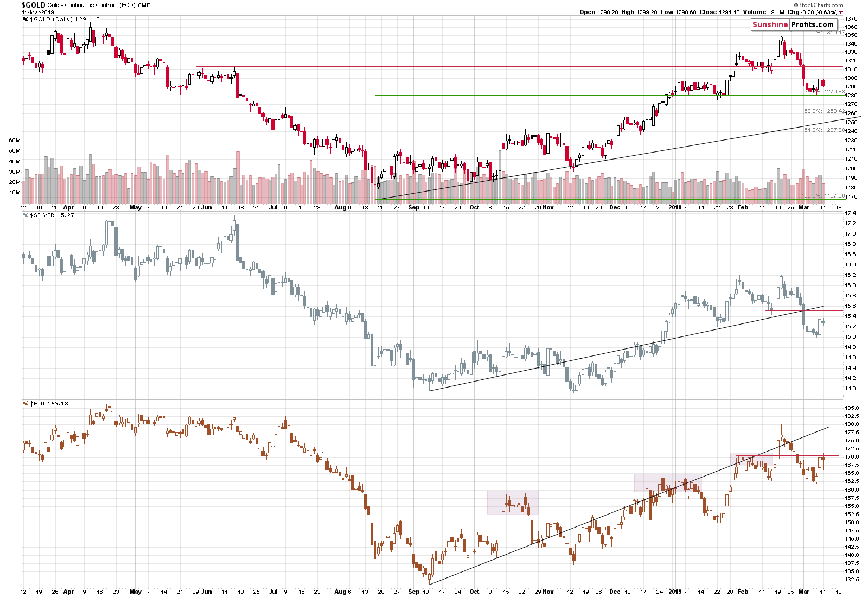Click the 10M volume axis label
This screenshot has width=868, height=597.
(15, 193)
